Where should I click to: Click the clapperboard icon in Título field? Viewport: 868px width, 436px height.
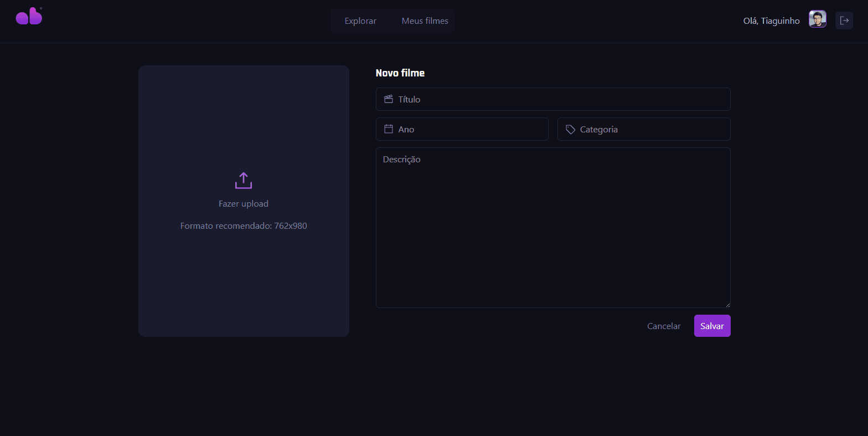pyautogui.click(x=389, y=99)
